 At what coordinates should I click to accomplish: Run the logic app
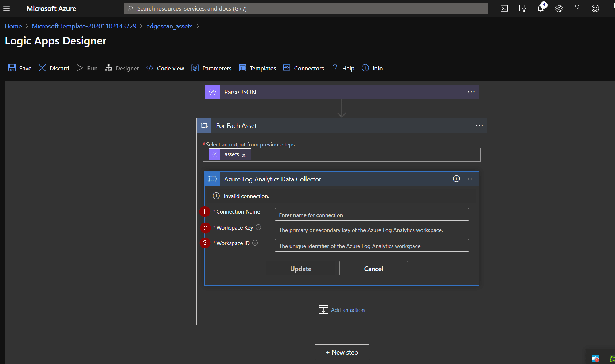pos(87,68)
